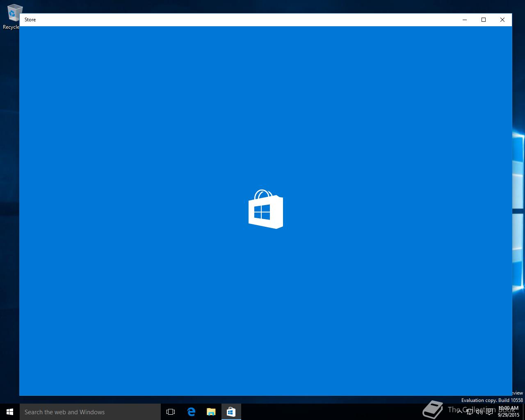Open the clock showing 10:00 AM

click(x=509, y=412)
